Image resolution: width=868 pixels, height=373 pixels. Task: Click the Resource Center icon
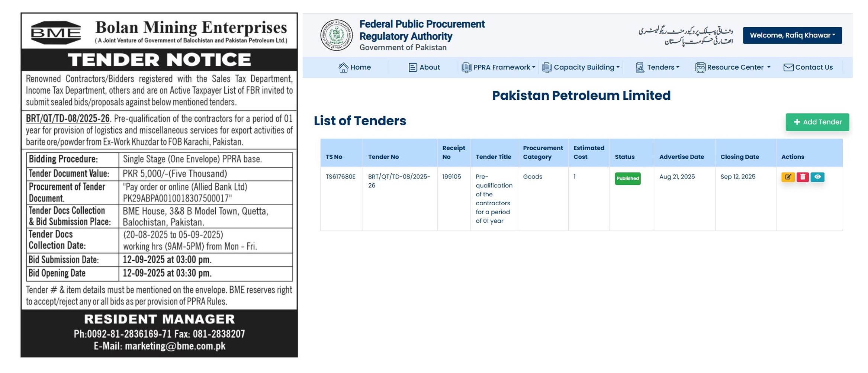(700, 67)
